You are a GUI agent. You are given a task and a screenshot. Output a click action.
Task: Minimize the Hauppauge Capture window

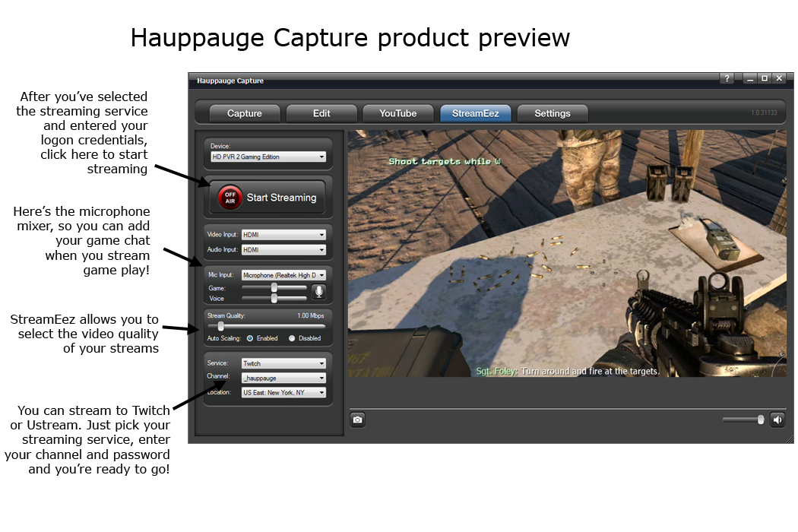tap(751, 79)
